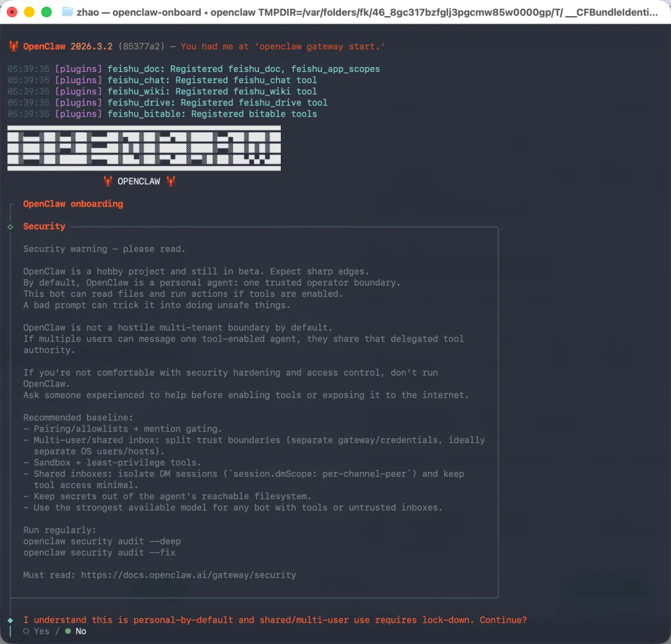Close the terminal window with red button
The height and width of the screenshot is (644, 671).
[12, 12]
